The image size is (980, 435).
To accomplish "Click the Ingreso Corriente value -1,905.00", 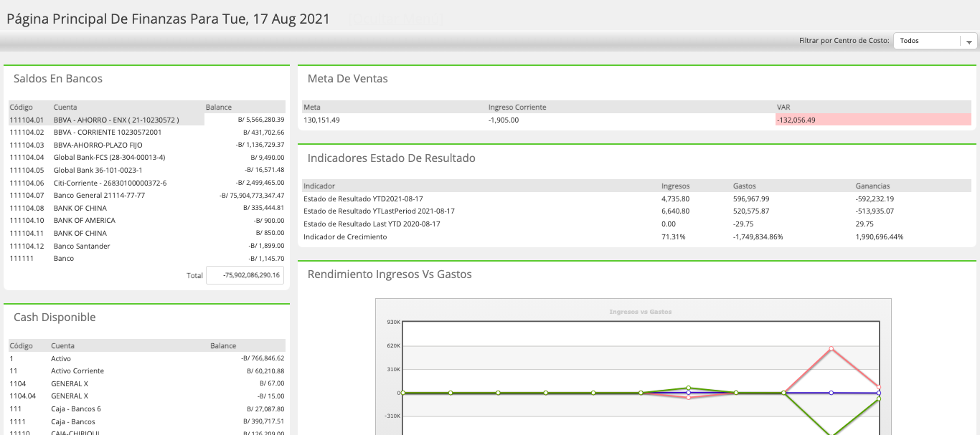I will point(504,120).
